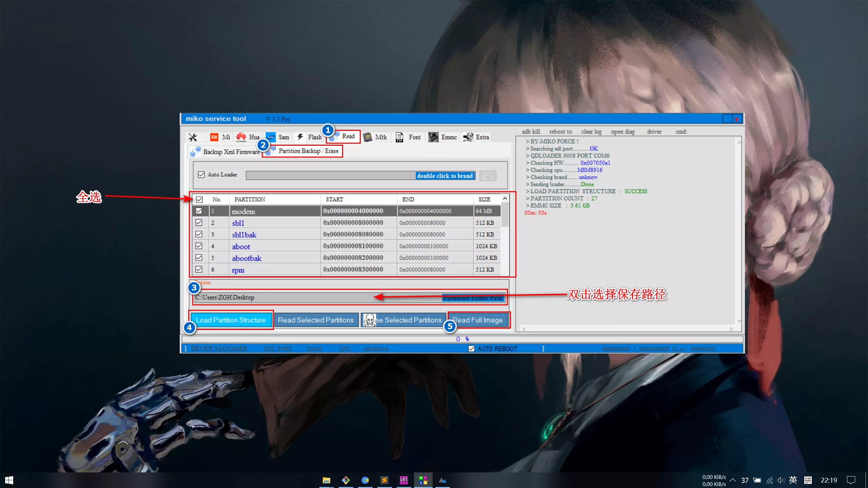Click the loader path field labeled double click to brand
This screenshot has height=488, width=868.
coord(361,176)
